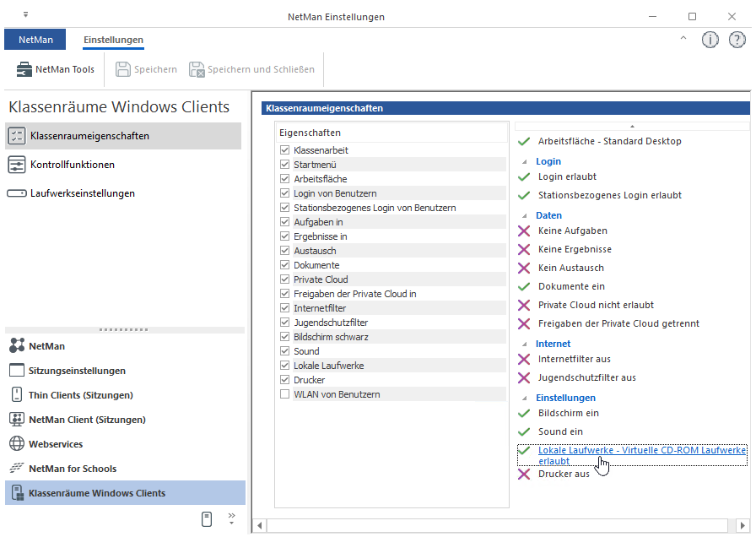Image resolution: width=756 pixels, height=537 pixels.
Task: Select Stationsbezogenes Login erlaubt entry
Action: 610,195
